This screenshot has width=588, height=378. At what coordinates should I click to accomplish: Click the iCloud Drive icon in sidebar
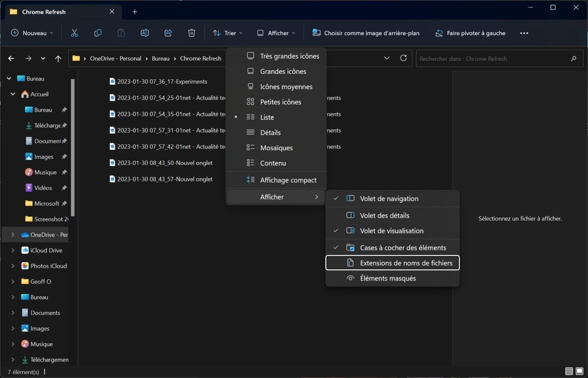pos(25,250)
